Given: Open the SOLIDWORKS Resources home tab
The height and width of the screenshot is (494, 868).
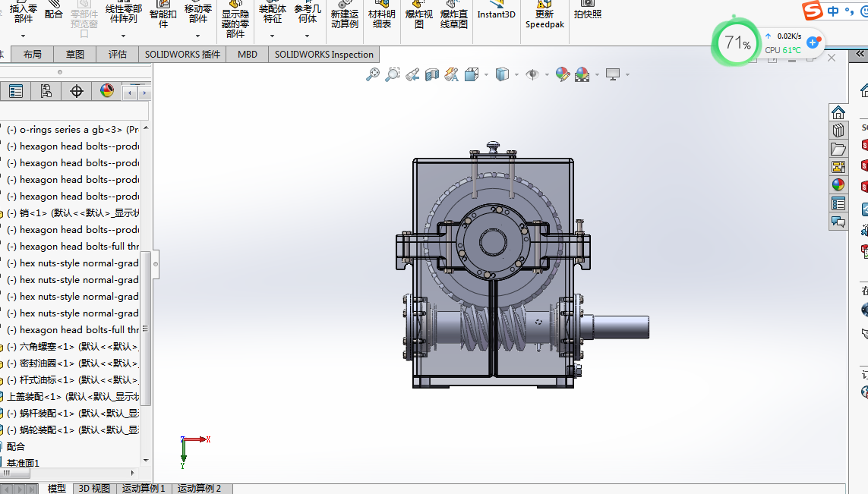Looking at the screenshot, I should 838,112.
